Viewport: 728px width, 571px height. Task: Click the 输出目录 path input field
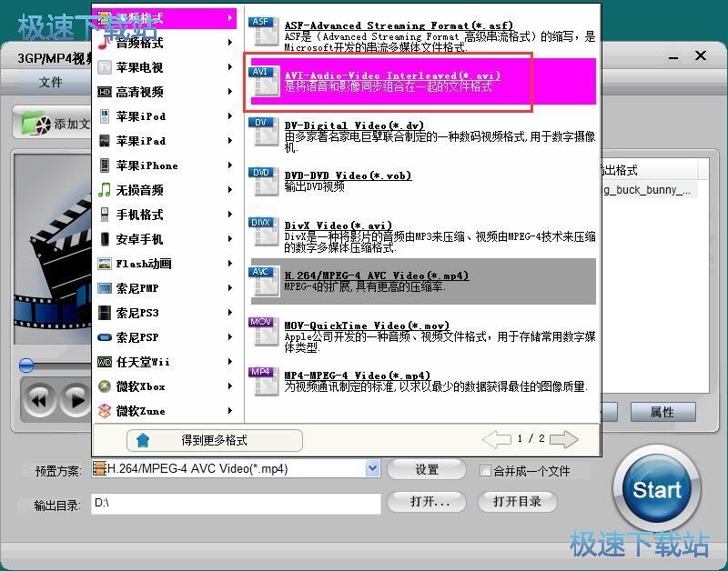pos(236,503)
